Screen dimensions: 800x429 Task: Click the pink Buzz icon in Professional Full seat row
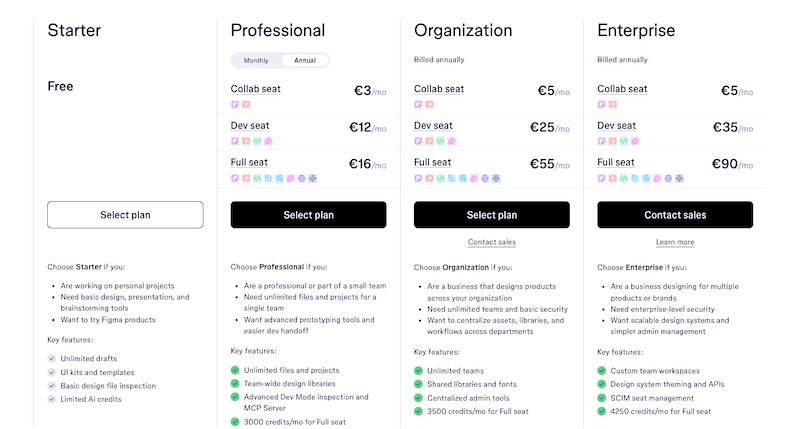pyautogui.click(x=290, y=179)
